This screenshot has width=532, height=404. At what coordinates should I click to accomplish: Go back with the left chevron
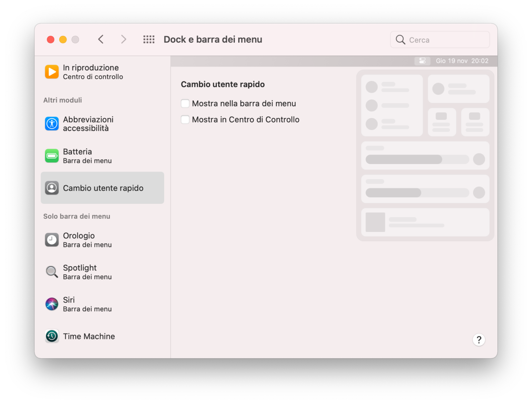click(x=101, y=39)
